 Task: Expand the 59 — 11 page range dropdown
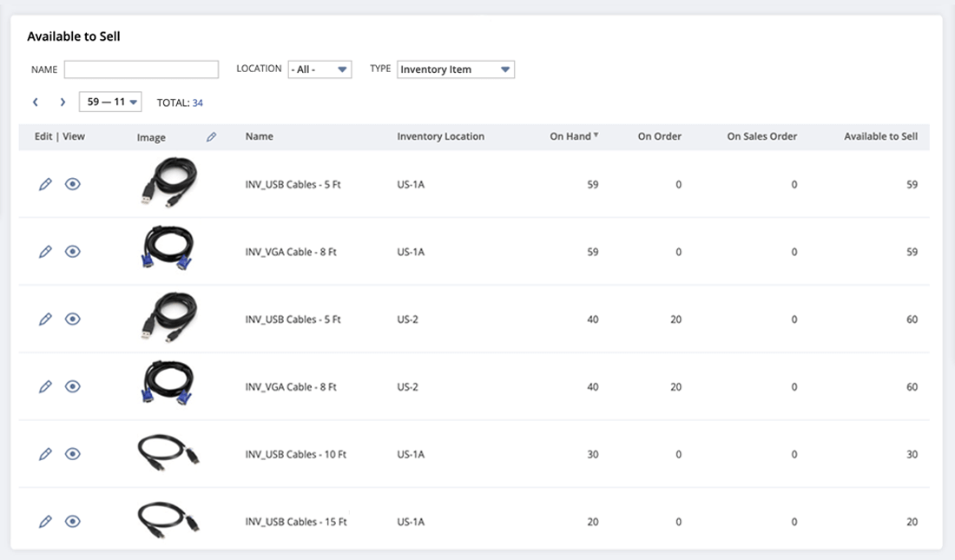click(110, 102)
